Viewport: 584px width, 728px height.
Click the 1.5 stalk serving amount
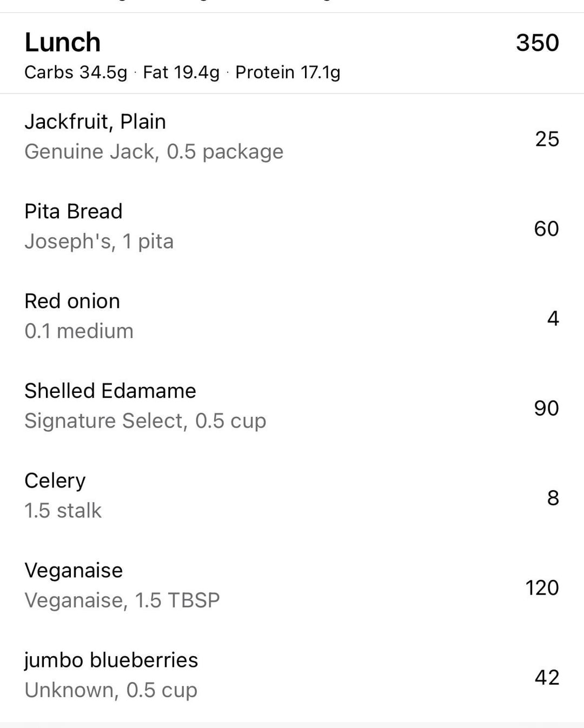tap(63, 511)
